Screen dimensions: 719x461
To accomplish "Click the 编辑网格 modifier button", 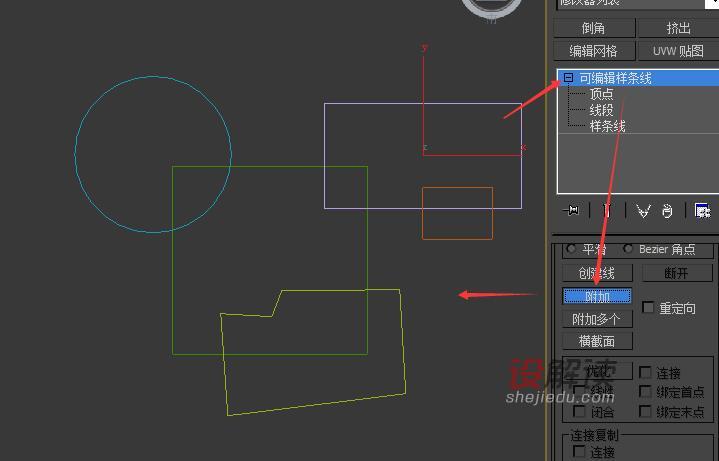I will pos(594,51).
